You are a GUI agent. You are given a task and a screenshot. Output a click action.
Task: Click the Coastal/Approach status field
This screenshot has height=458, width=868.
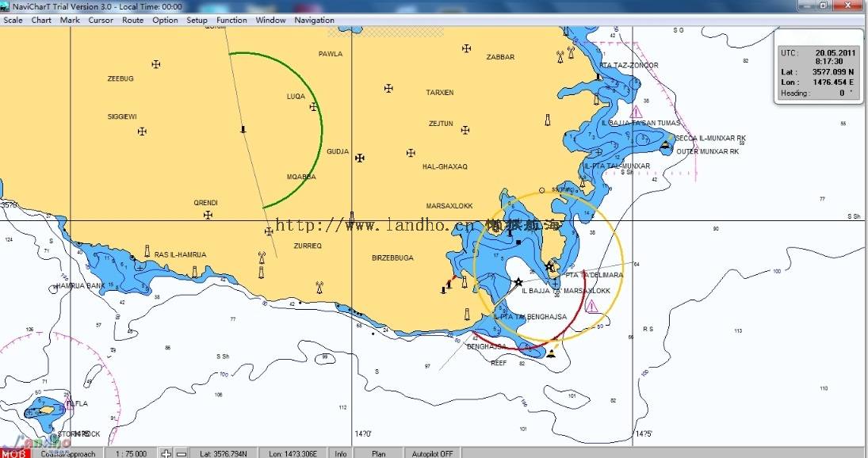pos(67,453)
